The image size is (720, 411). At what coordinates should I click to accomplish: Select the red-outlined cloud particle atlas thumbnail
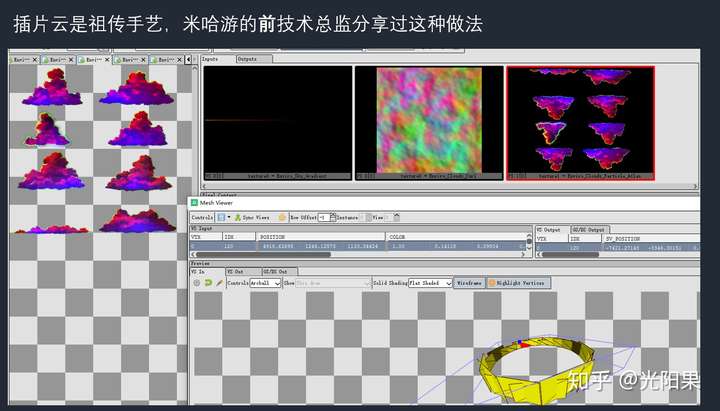(581, 123)
